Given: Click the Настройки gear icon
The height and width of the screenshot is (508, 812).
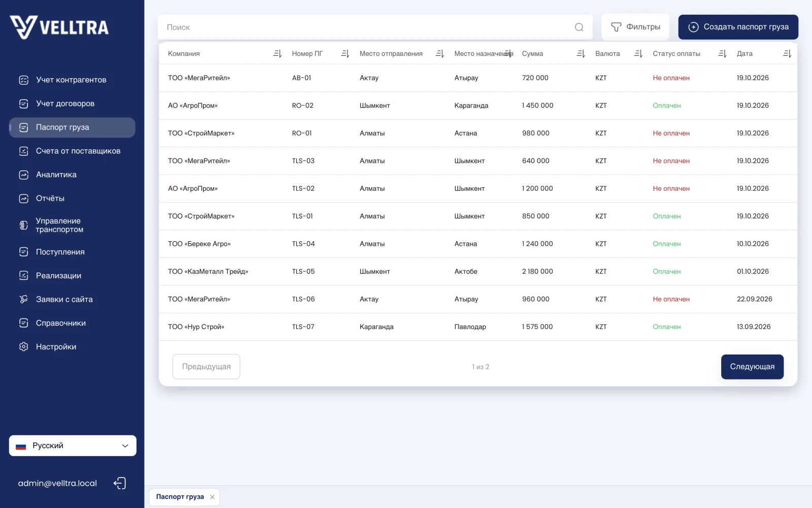Looking at the screenshot, I should coord(24,346).
